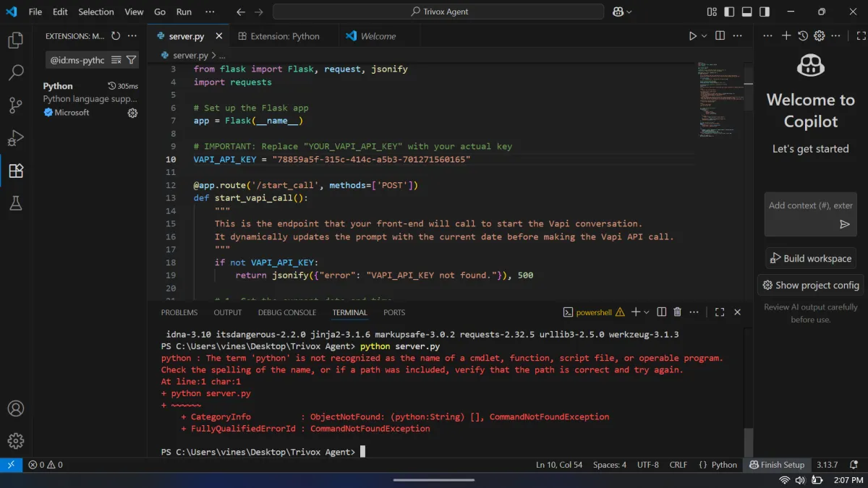Send the Copilot chat message
This screenshot has height=488, width=868.
844,224
